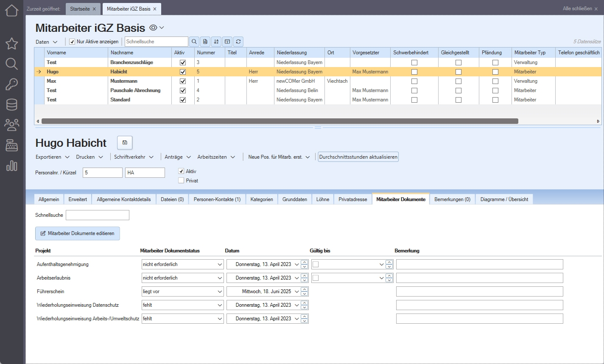Switch to the 'Löhne' tab
Image resolution: width=604 pixels, height=364 pixels.
(322, 199)
